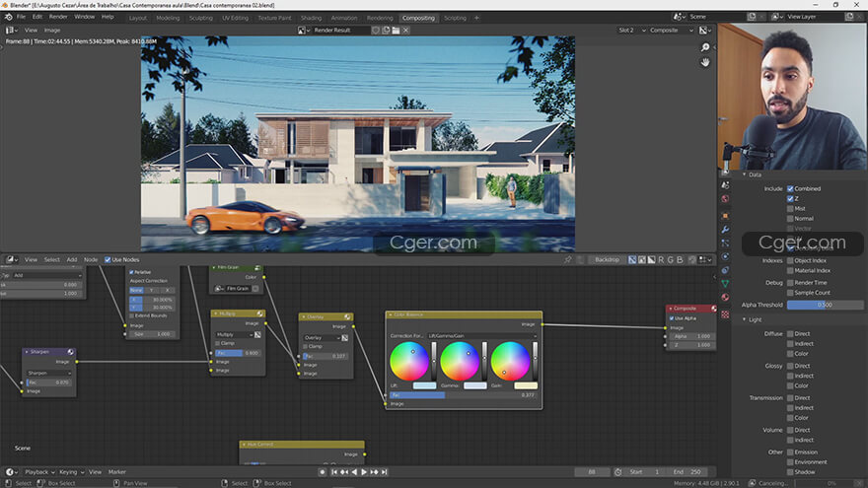
Task: Click the Blender logo menu icon
Action: tap(8, 17)
